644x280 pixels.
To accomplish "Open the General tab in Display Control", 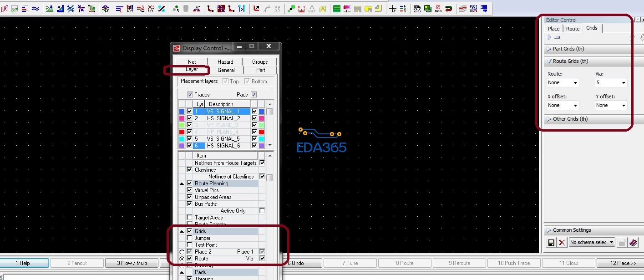I will (x=226, y=70).
